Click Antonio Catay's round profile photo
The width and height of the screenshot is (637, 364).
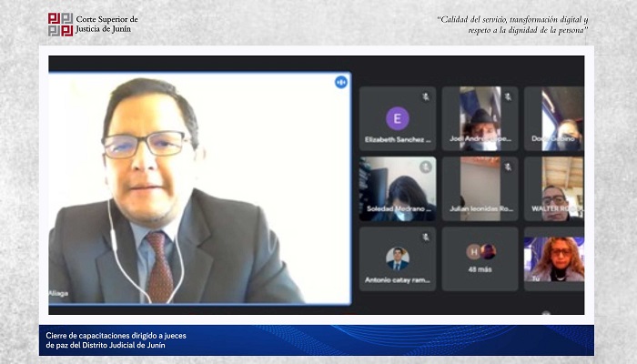pos(398,258)
